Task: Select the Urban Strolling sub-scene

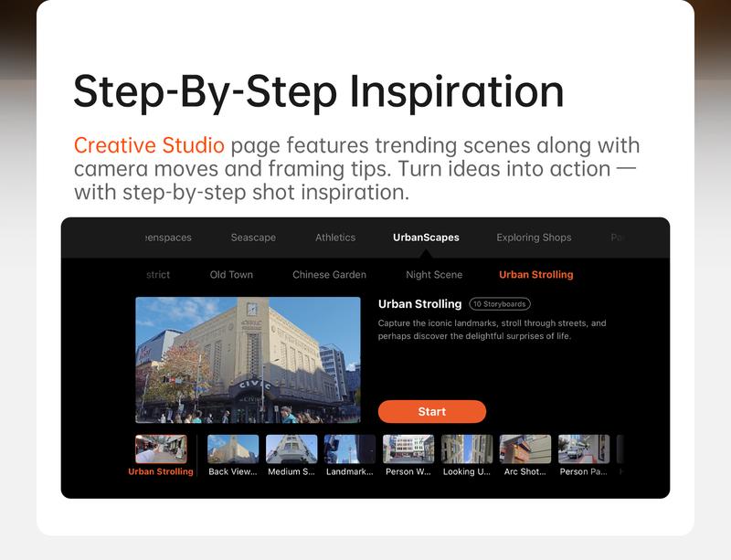Action: click(536, 275)
